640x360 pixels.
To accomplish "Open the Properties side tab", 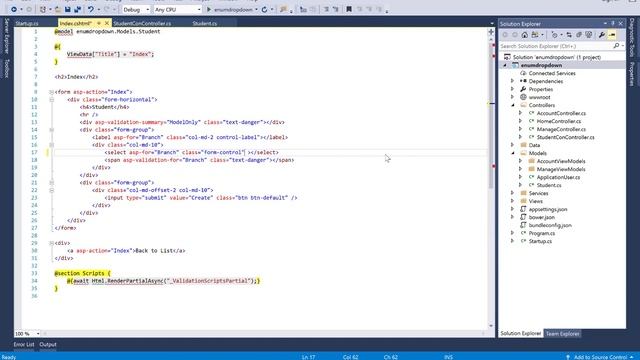I will (632, 74).
